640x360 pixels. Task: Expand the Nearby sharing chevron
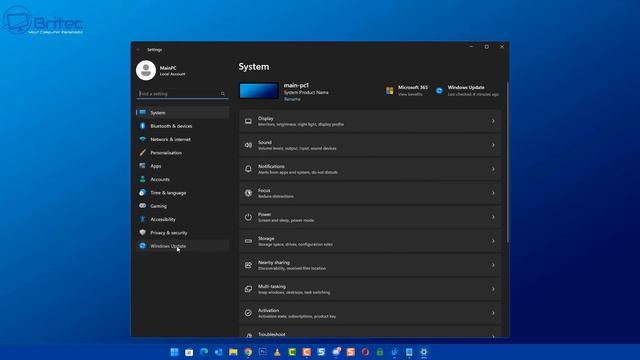point(493,265)
